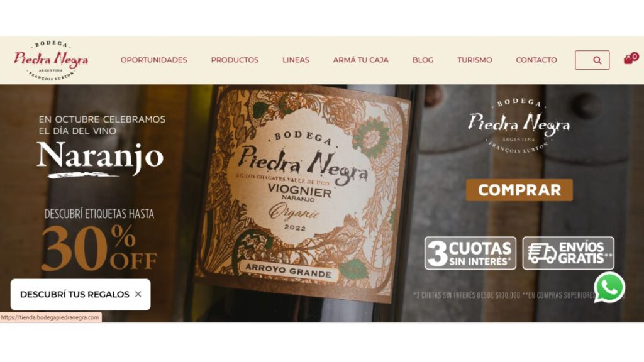Click the Comprar button
Screen dimensions: 644x362
519,190
